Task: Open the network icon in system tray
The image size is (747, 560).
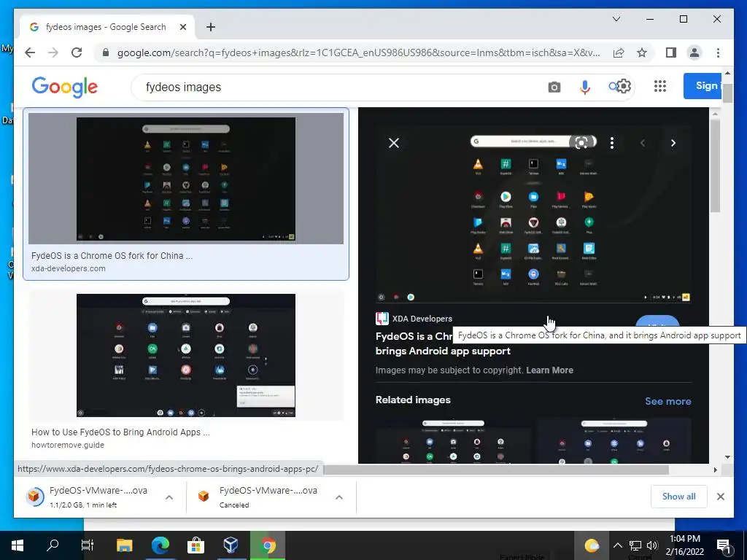Action: pos(635,545)
